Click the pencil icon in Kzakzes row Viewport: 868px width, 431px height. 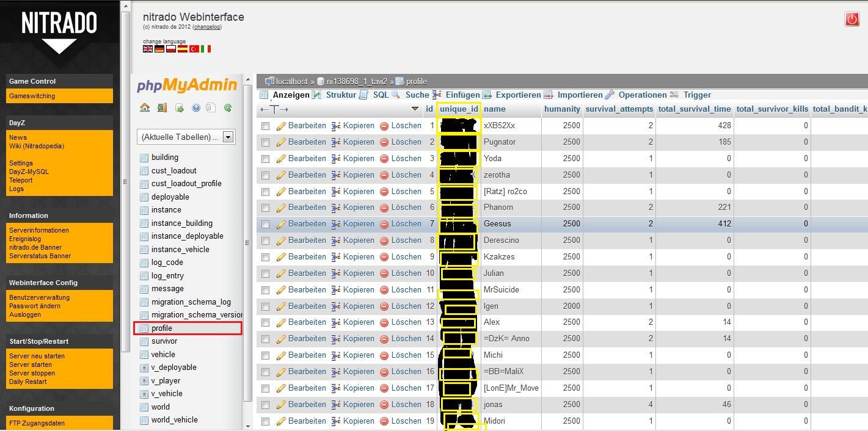tap(281, 257)
